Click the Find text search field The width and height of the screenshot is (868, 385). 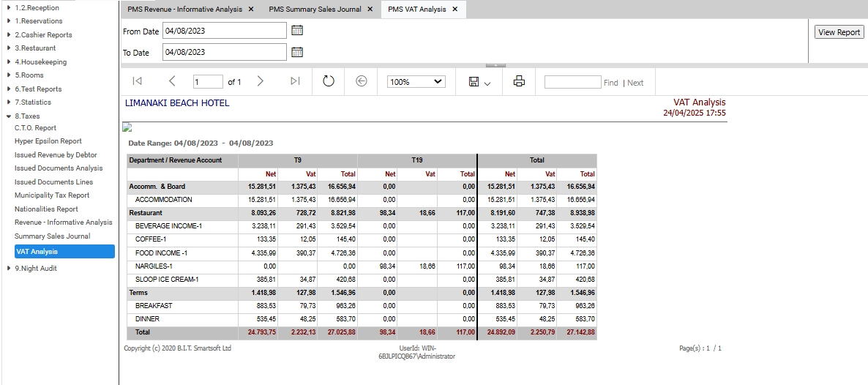tap(572, 82)
